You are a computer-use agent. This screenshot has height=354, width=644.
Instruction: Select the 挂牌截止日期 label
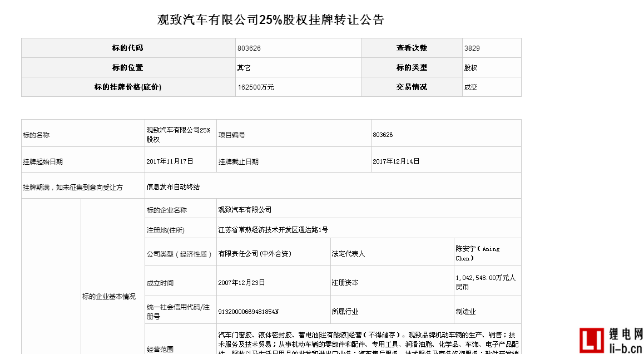coord(239,161)
